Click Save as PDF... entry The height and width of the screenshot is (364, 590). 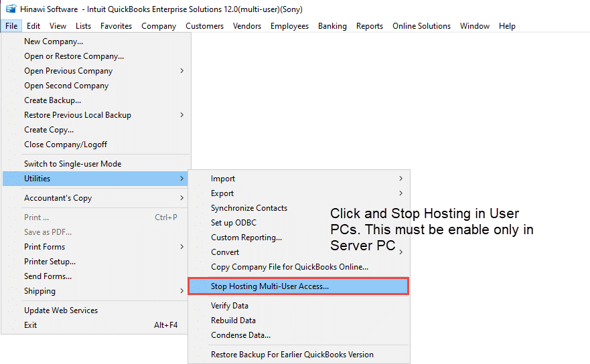point(96,232)
